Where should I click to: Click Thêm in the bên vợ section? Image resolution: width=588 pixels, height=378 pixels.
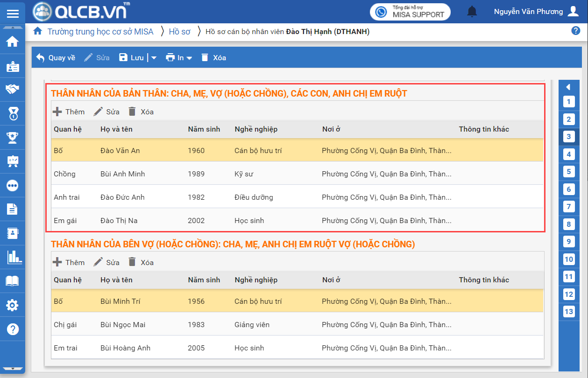[x=69, y=262]
